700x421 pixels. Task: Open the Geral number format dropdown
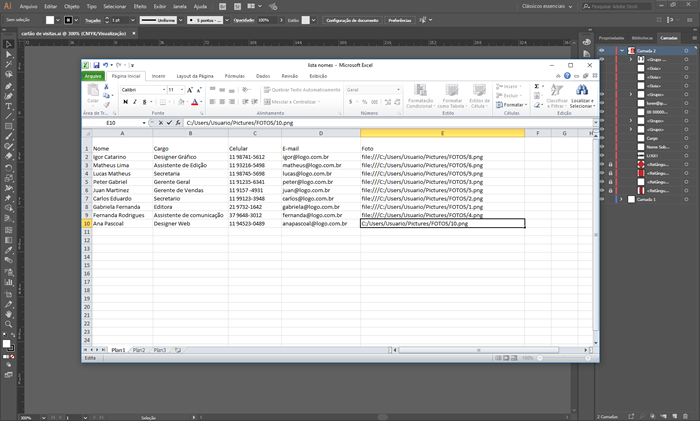tap(398, 90)
